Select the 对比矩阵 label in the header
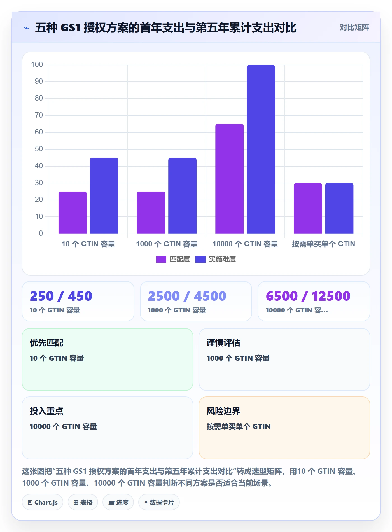The image size is (392, 532). (354, 27)
